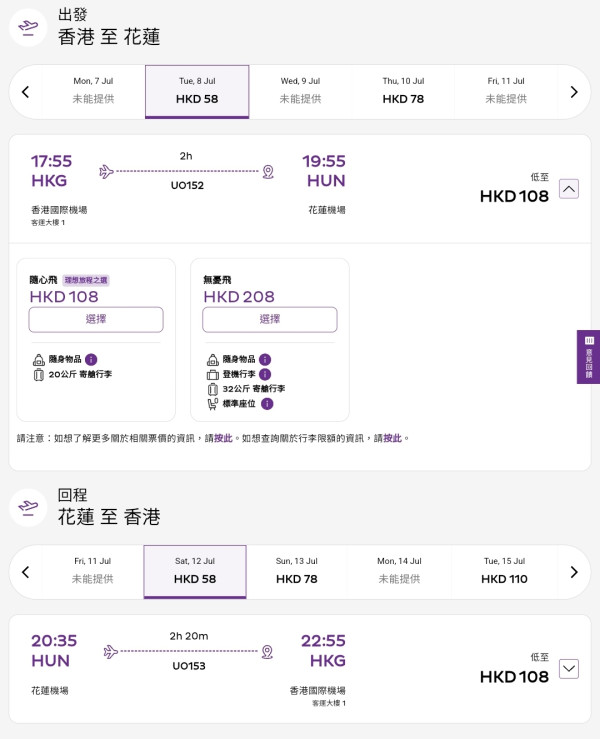
Task: Open the 意見回饋 feedback side tab
Action: pyautogui.click(x=589, y=357)
